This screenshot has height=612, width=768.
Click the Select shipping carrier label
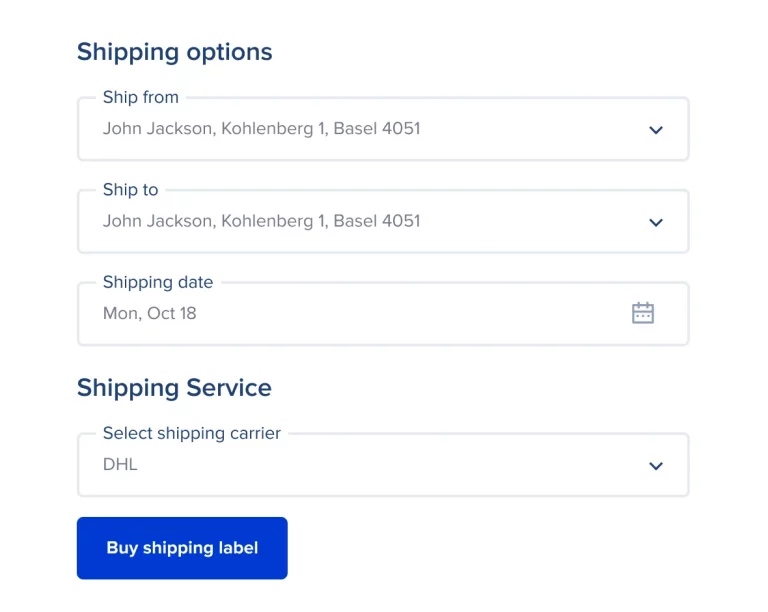tap(192, 433)
